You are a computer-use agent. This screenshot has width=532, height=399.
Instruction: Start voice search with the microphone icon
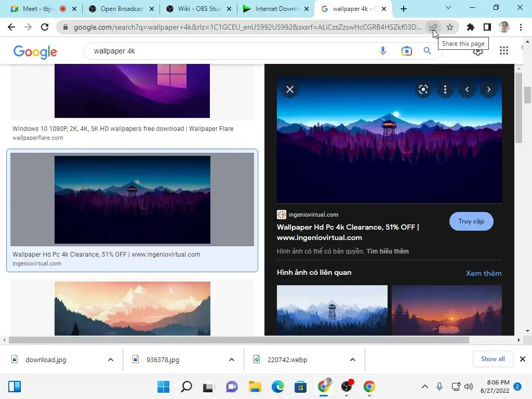pyautogui.click(x=383, y=51)
